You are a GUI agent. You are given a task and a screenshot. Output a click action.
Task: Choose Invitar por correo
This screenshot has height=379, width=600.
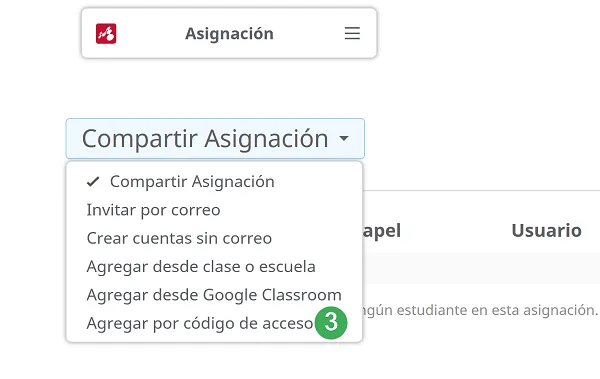pyautogui.click(x=153, y=210)
